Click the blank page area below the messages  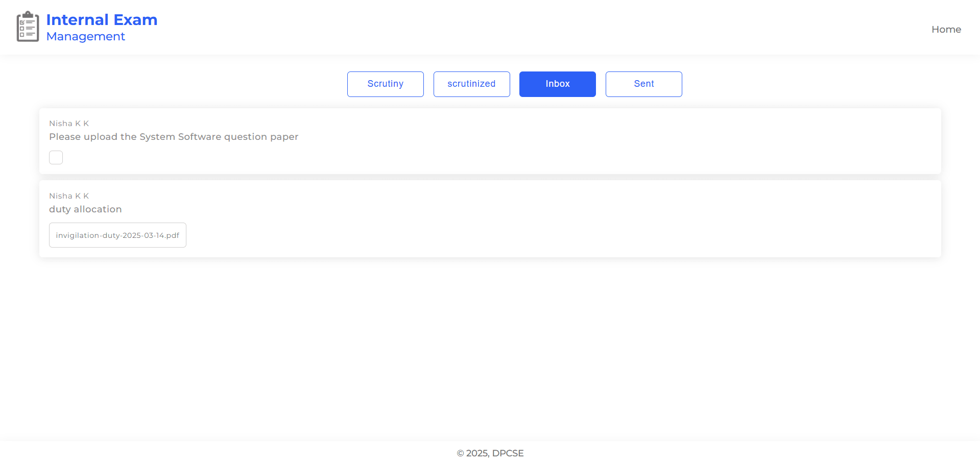pyautogui.click(x=490, y=347)
